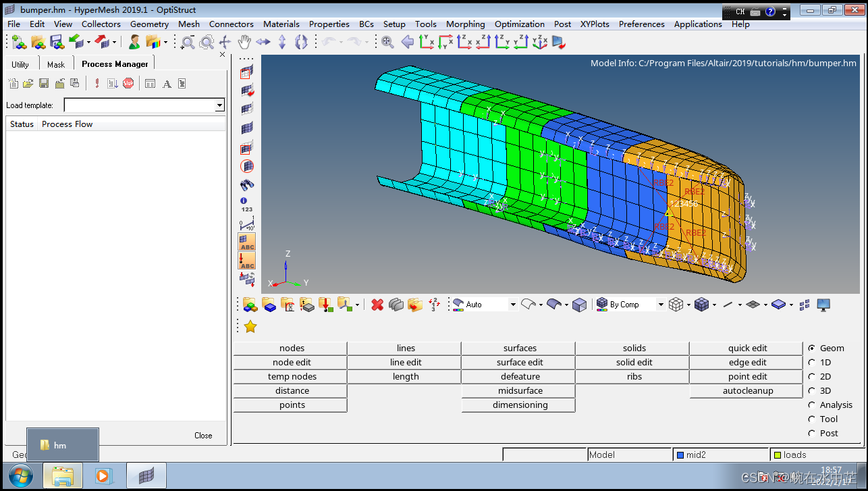Choose the Post radio button
The image size is (868, 491).
tap(812, 434)
